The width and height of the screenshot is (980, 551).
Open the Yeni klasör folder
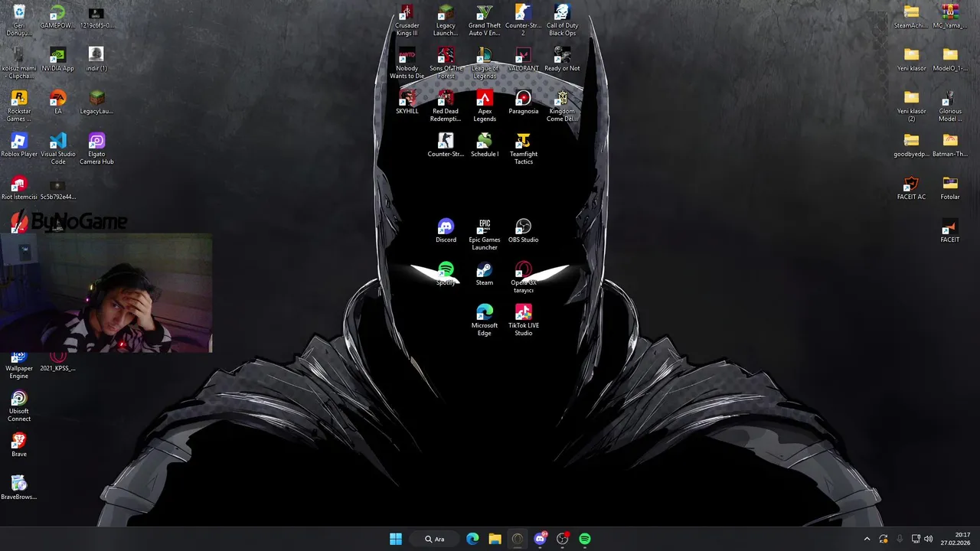911,59
